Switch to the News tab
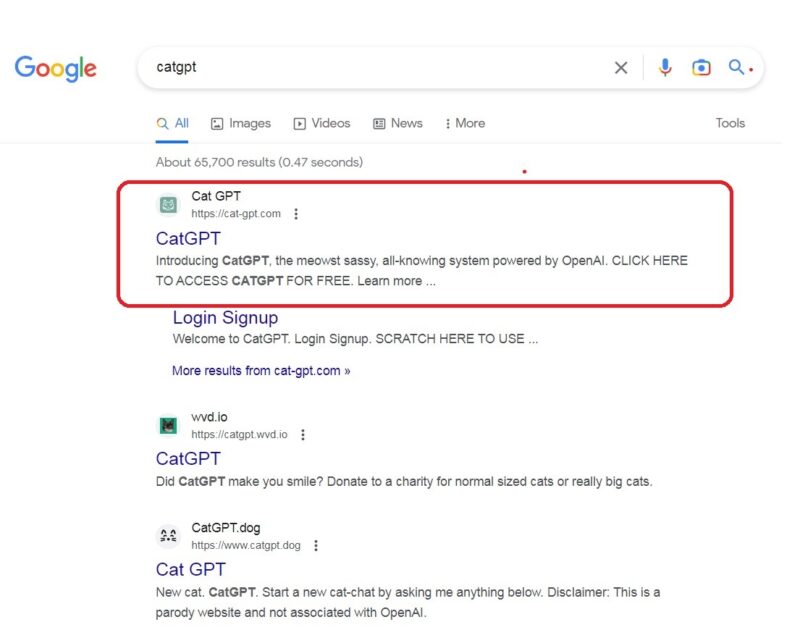 pyautogui.click(x=397, y=123)
